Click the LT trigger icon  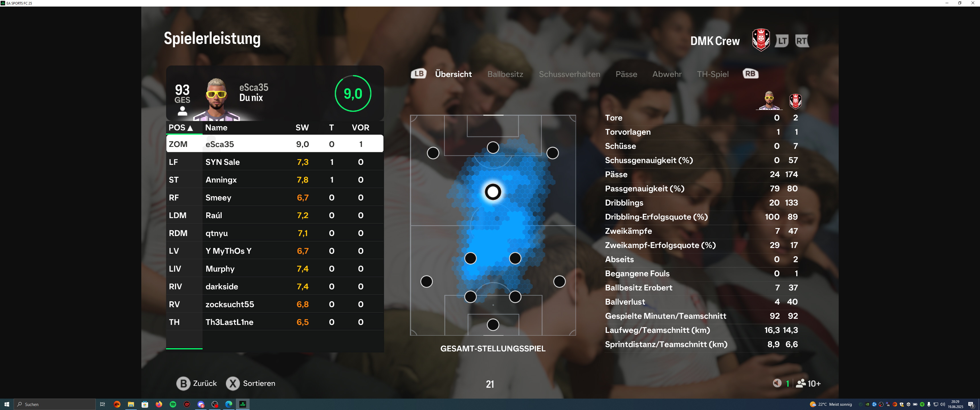782,41
